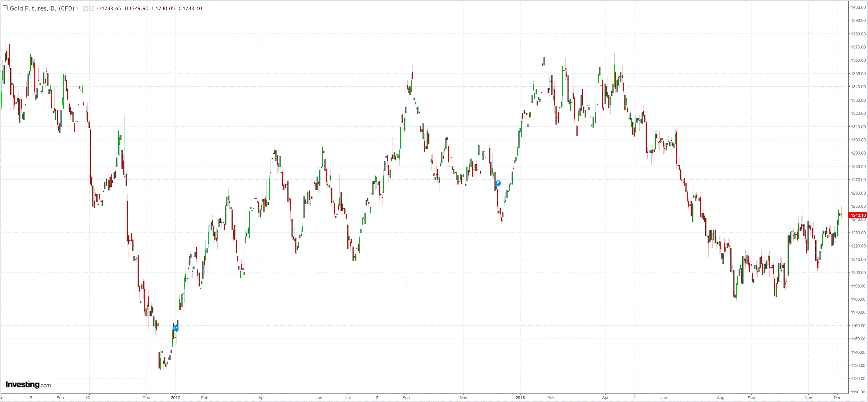The image size is (868, 402).
Task: Click the Oct label on time axis
Action: [89, 398]
